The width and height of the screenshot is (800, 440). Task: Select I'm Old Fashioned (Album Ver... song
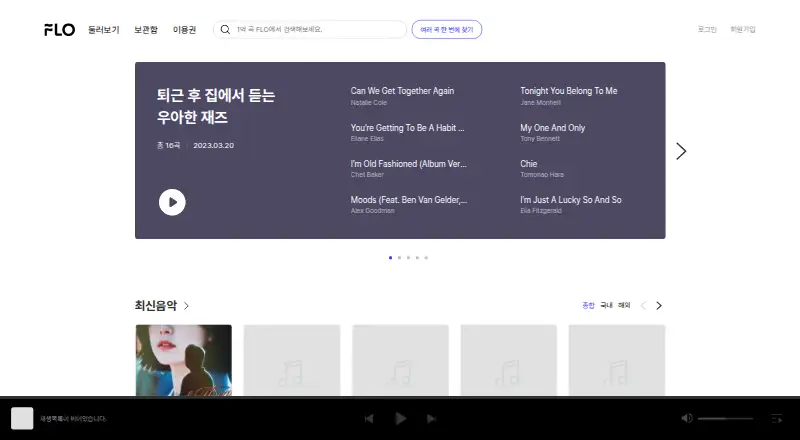(x=409, y=164)
